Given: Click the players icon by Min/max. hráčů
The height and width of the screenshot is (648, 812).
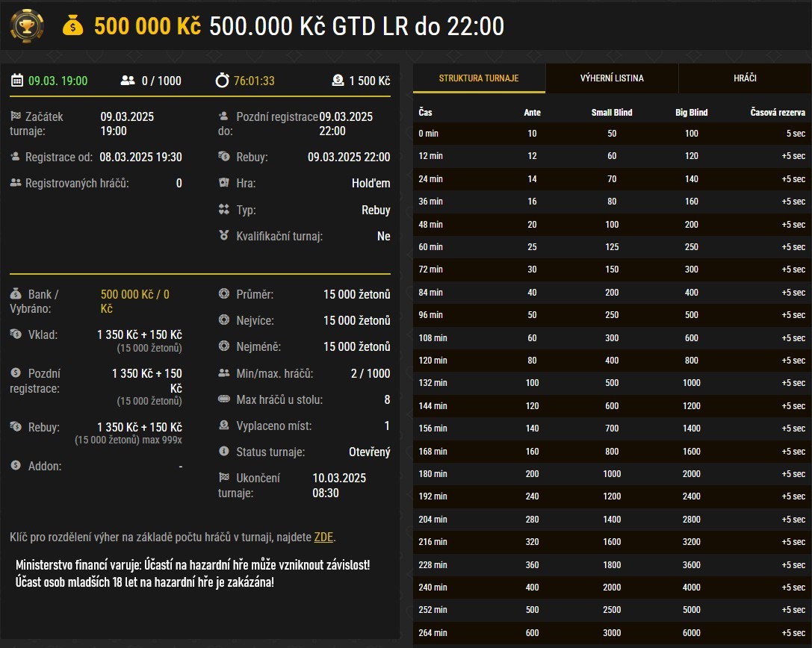Looking at the screenshot, I should click(223, 373).
